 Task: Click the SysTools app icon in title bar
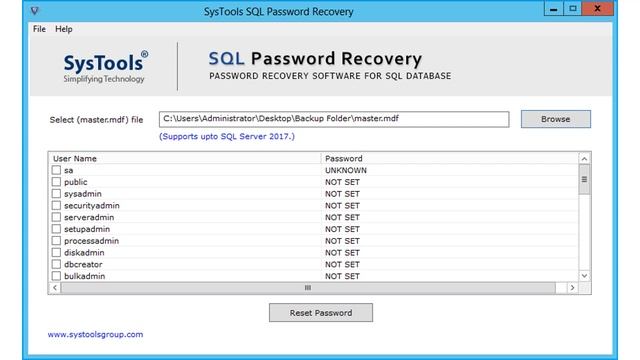pos(35,11)
